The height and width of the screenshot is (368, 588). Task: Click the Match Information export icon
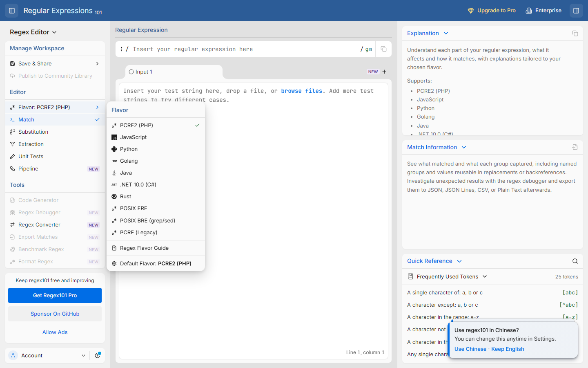tap(575, 147)
